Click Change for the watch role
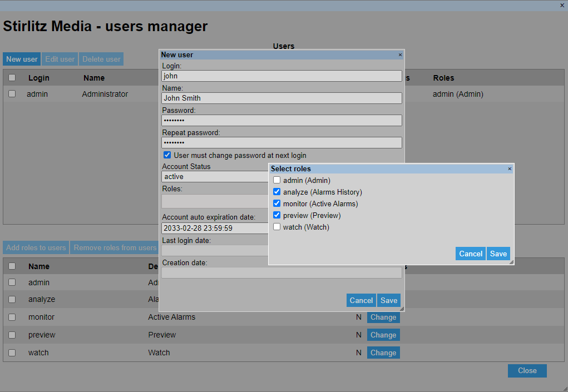The image size is (568, 392). (383, 353)
